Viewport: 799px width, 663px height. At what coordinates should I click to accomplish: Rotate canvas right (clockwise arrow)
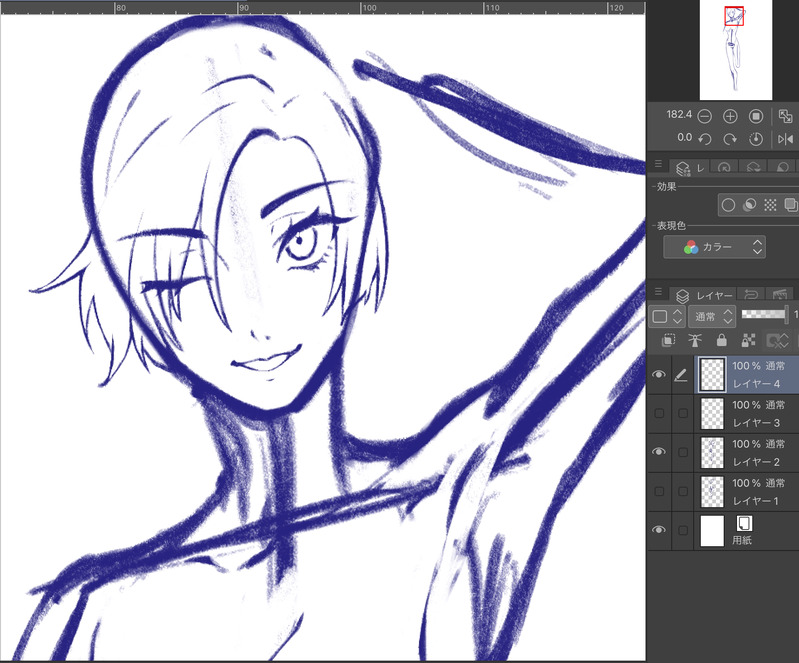730,139
